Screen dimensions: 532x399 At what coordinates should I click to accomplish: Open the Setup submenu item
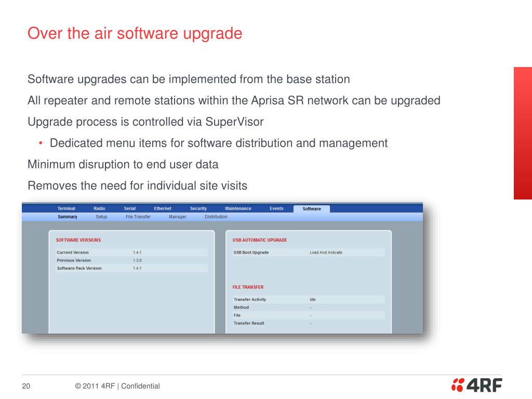coord(101,217)
